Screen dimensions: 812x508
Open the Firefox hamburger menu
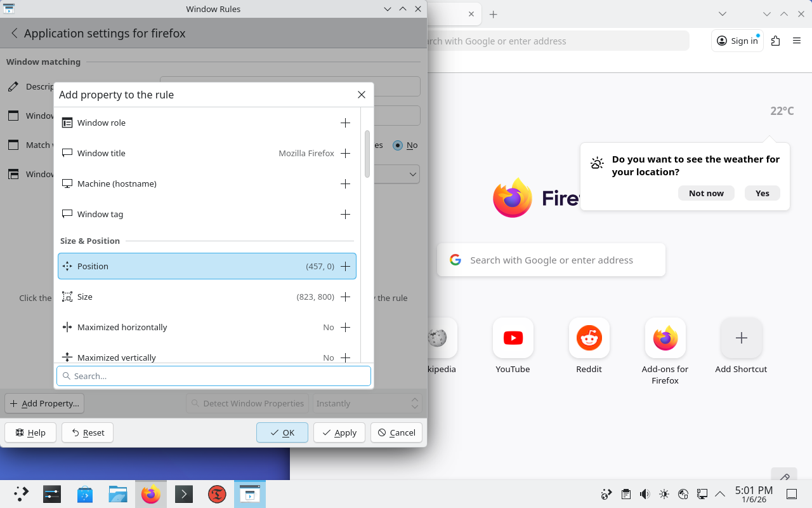pyautogui.click(x=797, y=41)
